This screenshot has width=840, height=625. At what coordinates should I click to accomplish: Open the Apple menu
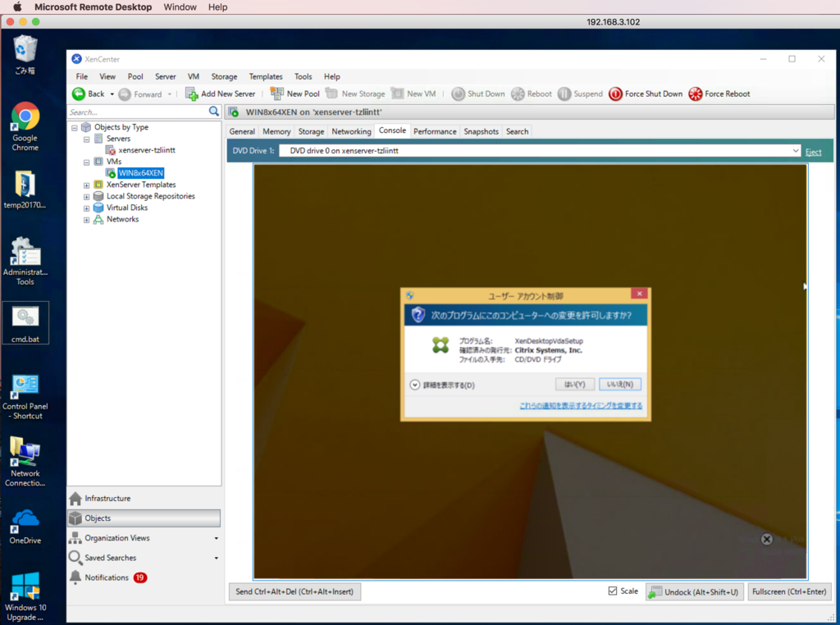click(17, 7)
